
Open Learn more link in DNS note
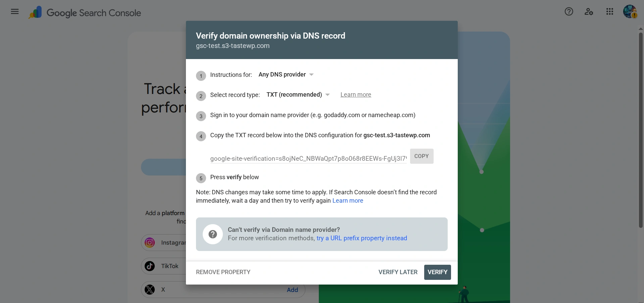pyautogui.click(x=348, y=201)
